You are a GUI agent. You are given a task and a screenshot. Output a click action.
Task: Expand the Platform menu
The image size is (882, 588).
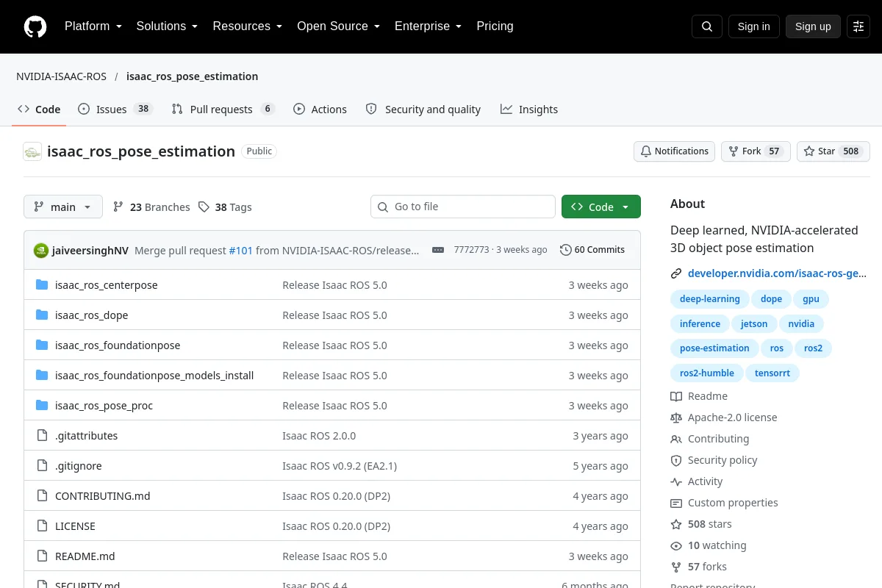(93, 26)
